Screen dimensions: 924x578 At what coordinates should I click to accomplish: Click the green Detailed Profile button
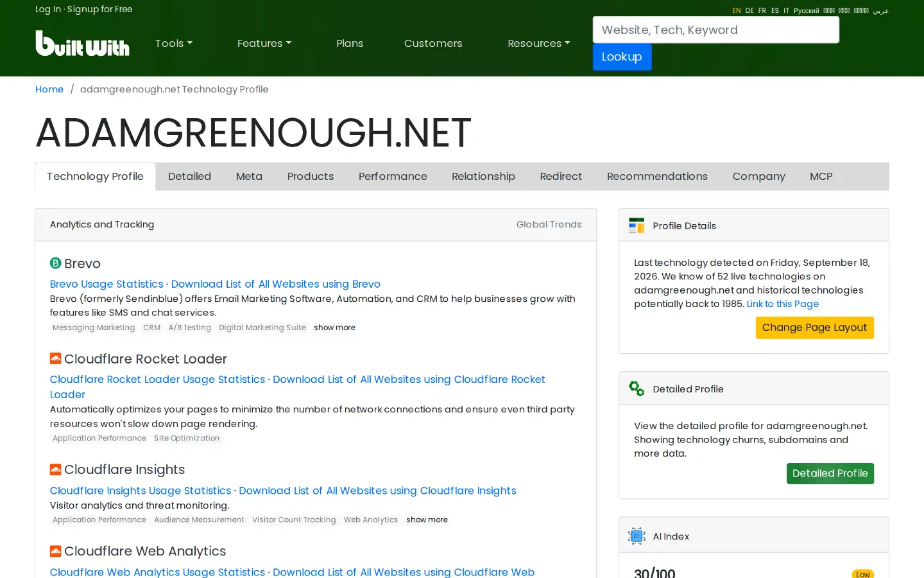(830, 473)
